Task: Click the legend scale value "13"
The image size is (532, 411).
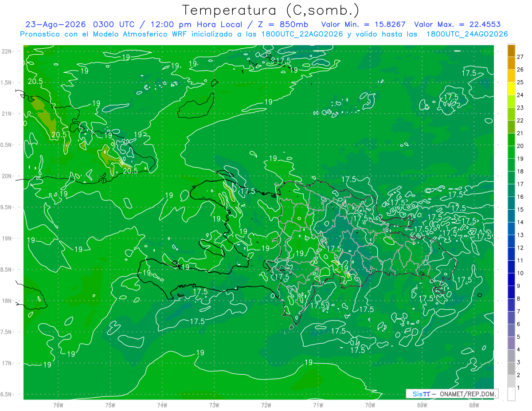Action: tap(520, 235)
